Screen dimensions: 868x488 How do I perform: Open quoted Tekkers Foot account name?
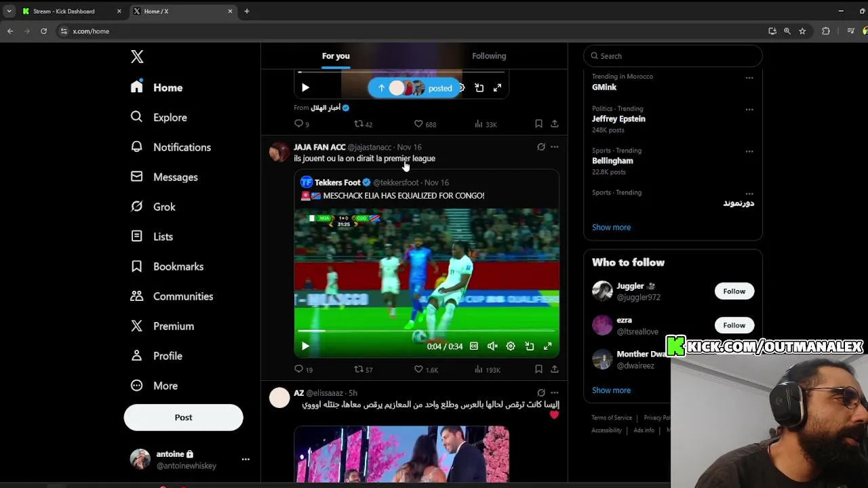337,182
